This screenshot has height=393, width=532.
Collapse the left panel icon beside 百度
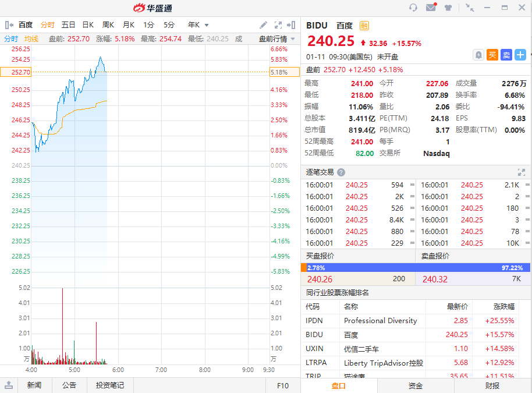(x=9, y=25)
